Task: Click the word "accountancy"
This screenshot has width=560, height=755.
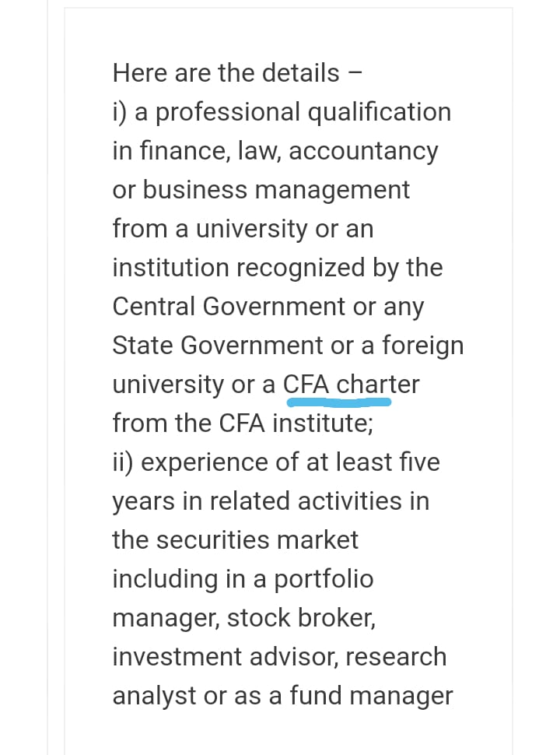Action: [x=363, y=151]
